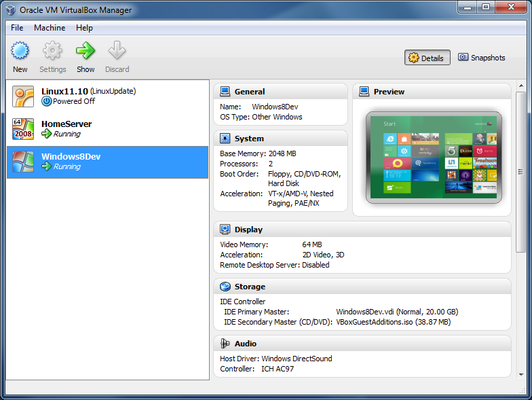Click the 2D Video, 3D acceleration value
This screenshot has height=400, width=532.
click(323, 255)
